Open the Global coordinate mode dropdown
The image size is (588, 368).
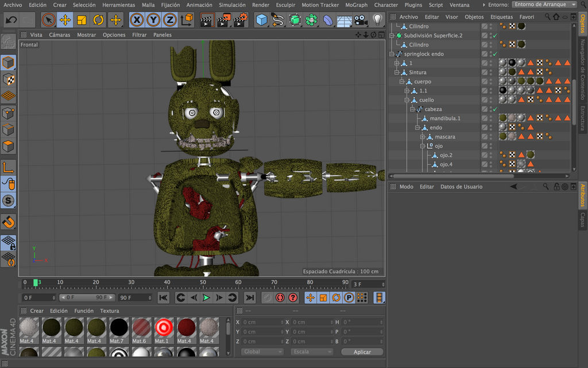coord(262,352)
